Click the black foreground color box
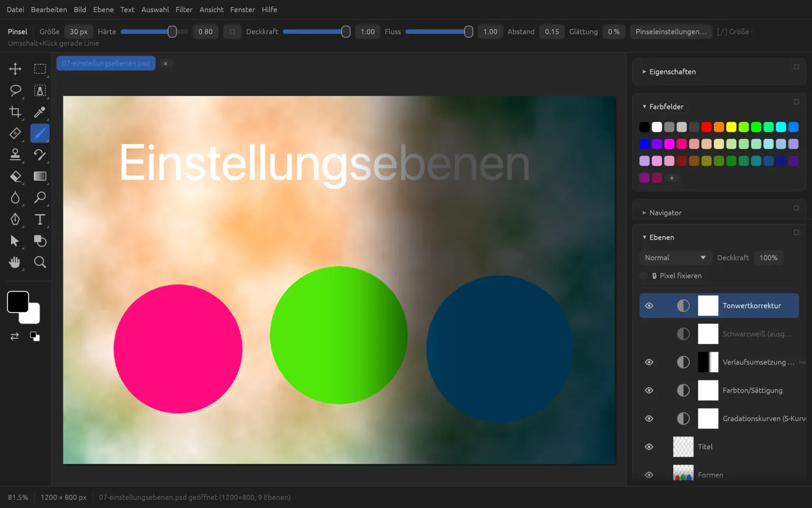The width and height of the screenshot is (812, 508). pos(18,302)
